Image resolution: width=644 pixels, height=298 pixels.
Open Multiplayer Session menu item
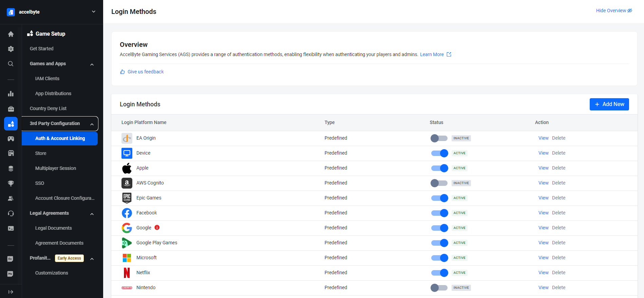coord(56,168)
